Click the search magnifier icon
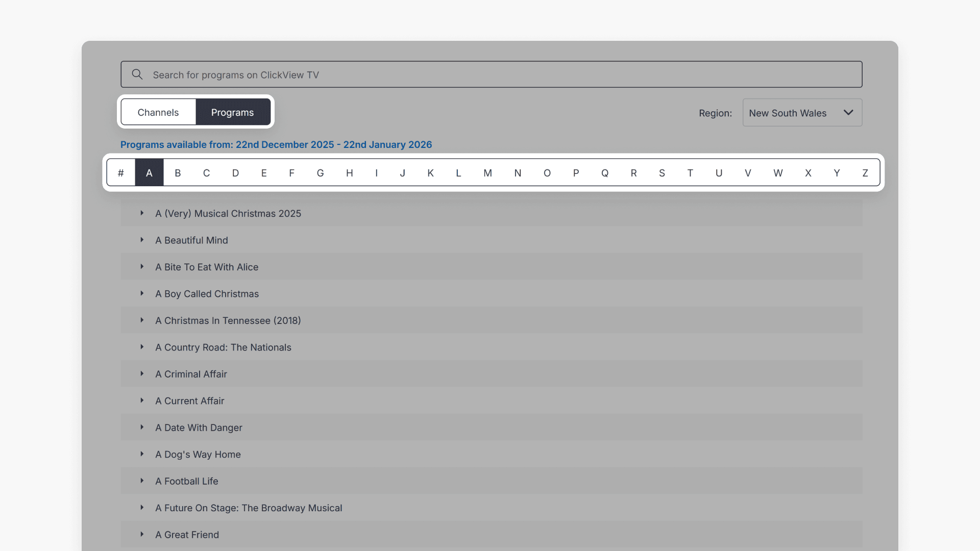 point(137,74)
